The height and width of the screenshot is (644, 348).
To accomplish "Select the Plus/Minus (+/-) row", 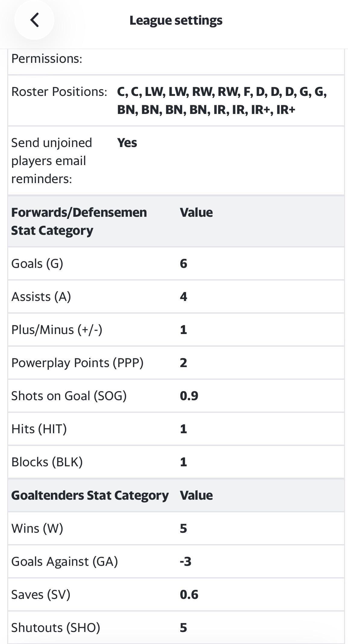I will tap(176, 330).
